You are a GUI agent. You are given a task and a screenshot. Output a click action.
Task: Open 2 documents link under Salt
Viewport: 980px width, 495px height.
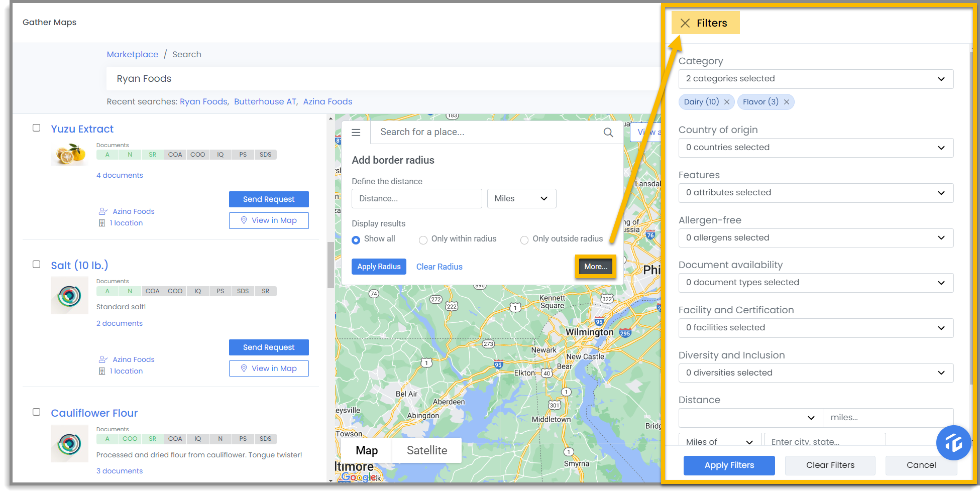tap(120, 323)
